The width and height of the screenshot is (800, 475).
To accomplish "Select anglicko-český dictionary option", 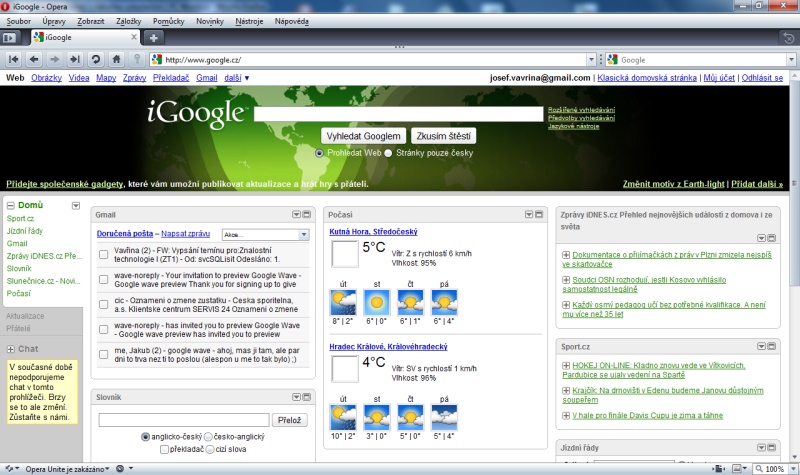I will (x=145, y=437).
